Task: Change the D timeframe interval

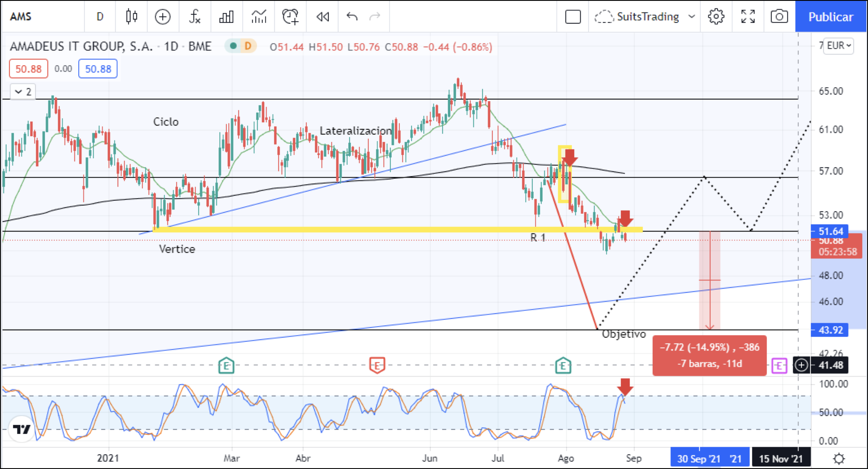Action: [100, 16]
